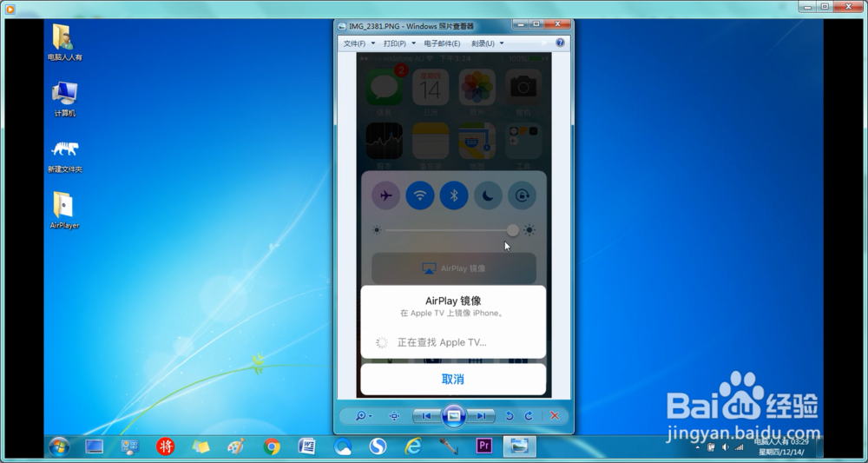Click the orange player icon in title bar
Screen dimensions: 868x463
click(x=10, y=9)
